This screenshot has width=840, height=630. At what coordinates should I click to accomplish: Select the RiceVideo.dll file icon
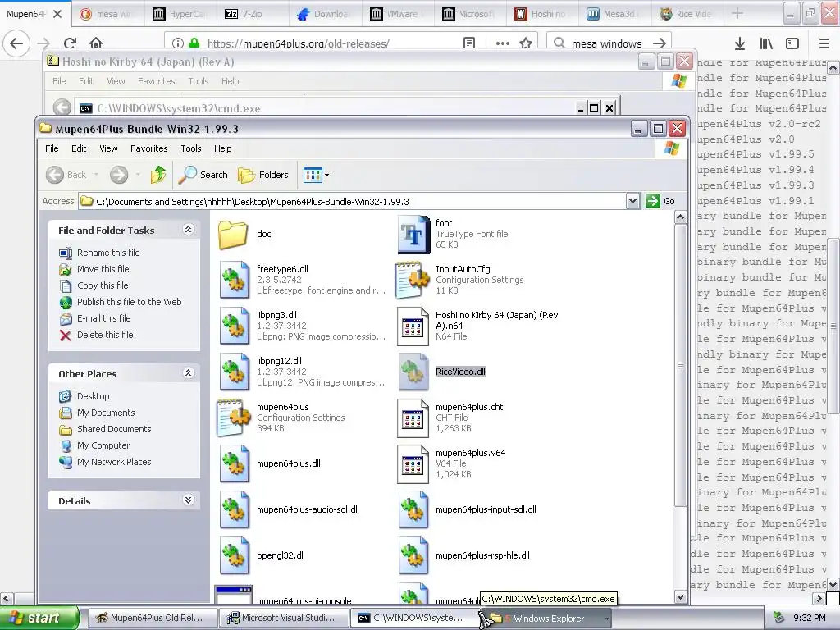click(x=413, y=372)
